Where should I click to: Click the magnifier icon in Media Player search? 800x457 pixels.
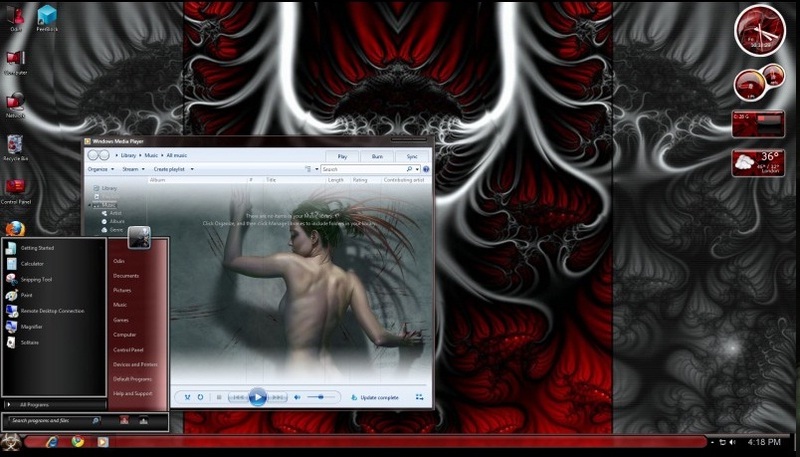(409, 169)
